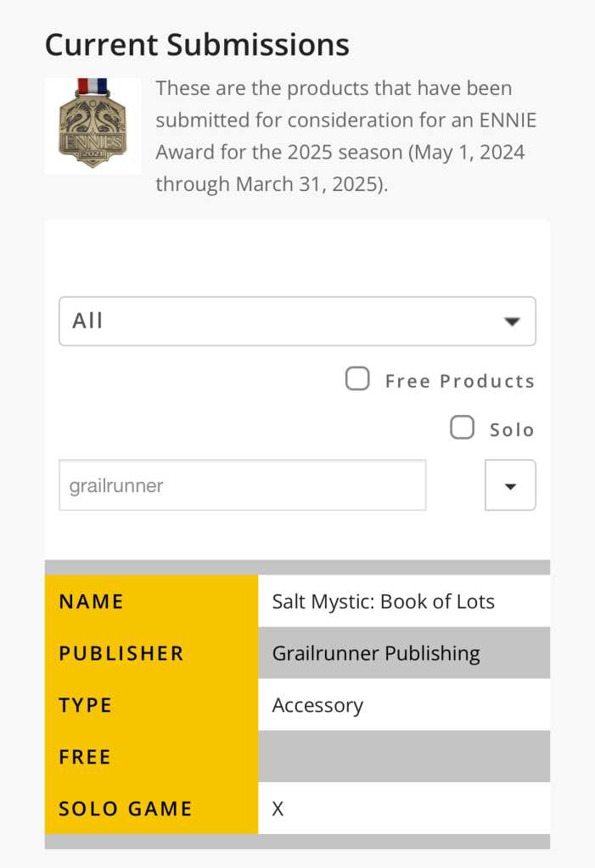Click the TYPE header label
This screenshot has height=868, width=595.
pyautogui.click(x=85, y=705)
